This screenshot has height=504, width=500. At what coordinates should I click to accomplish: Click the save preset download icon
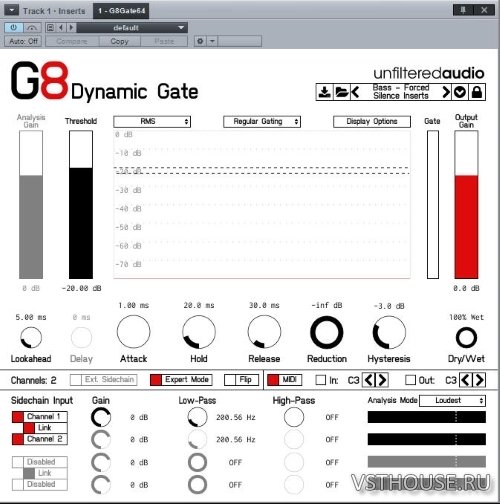324,92
